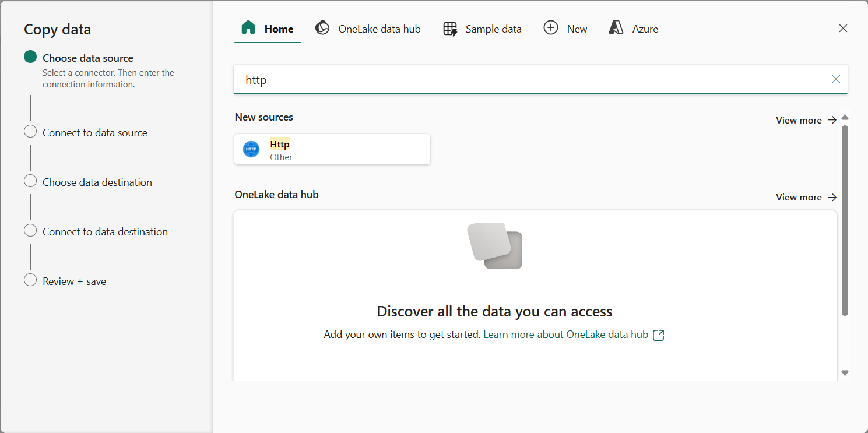Image resolution: width=868 pixels, height=433 pixels.
Task: Switch to the New tab
Action: tap(565, 29)
